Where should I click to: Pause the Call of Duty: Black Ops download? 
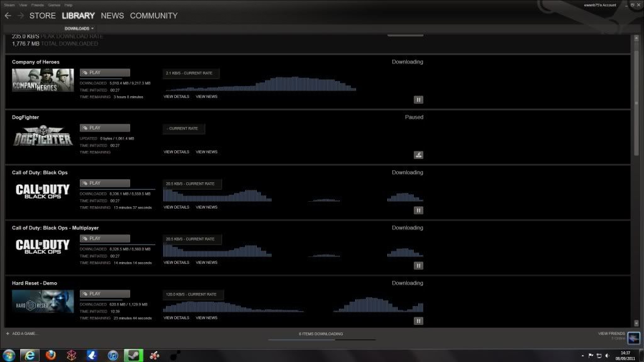pyautogui.click(x=418, y=211)
